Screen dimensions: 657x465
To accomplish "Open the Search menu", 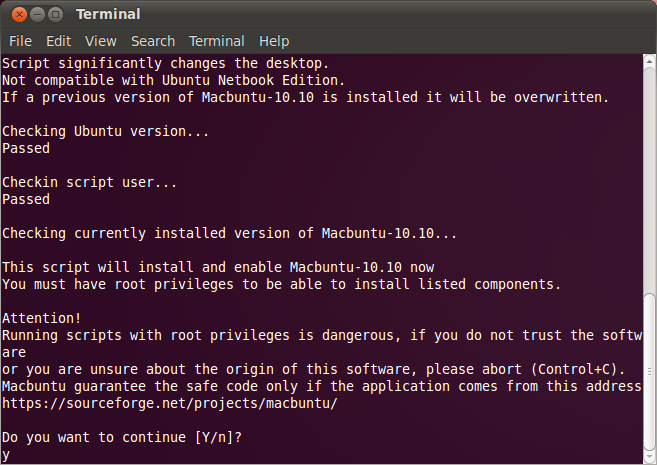I will (152, 41).
